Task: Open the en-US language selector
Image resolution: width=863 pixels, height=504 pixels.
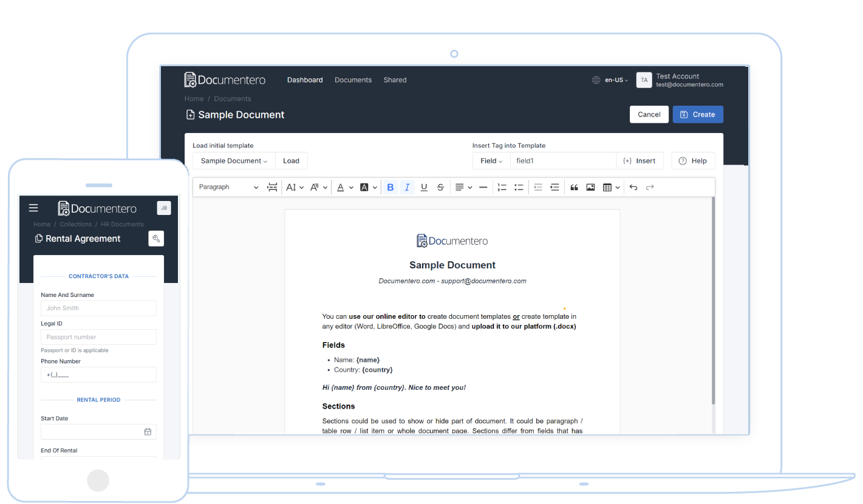Action: click(616, 80)
